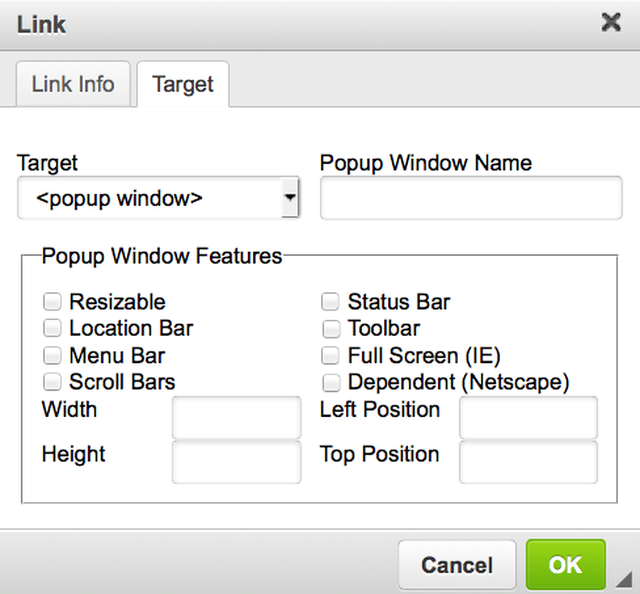This screenshot has height=594, width=640.
Task: Focus the Width input field
Action: [236, 417]
